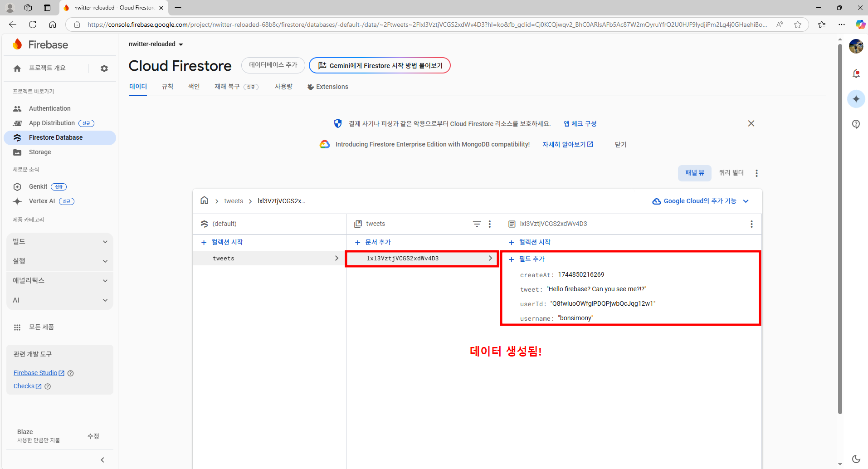This screenshot has width=868, height=469.
Task: Open tweets collection more menu
Action: coord(490,224)
